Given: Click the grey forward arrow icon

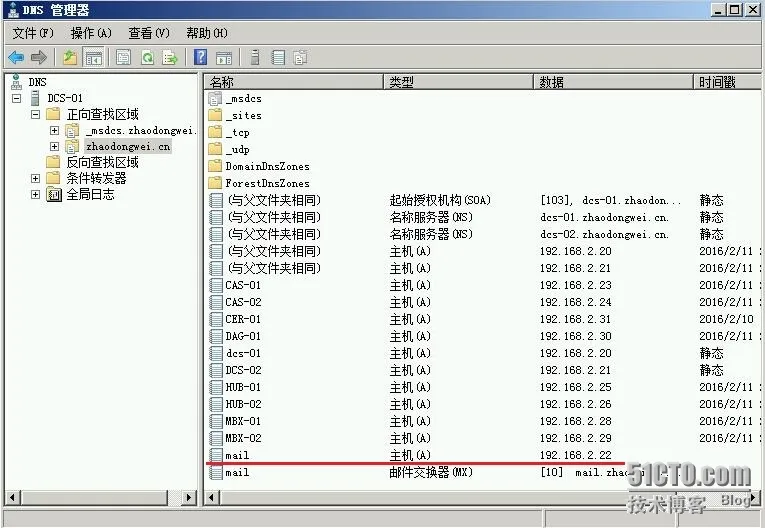Looking at the screenshot, I should click(x=39, y=58).
